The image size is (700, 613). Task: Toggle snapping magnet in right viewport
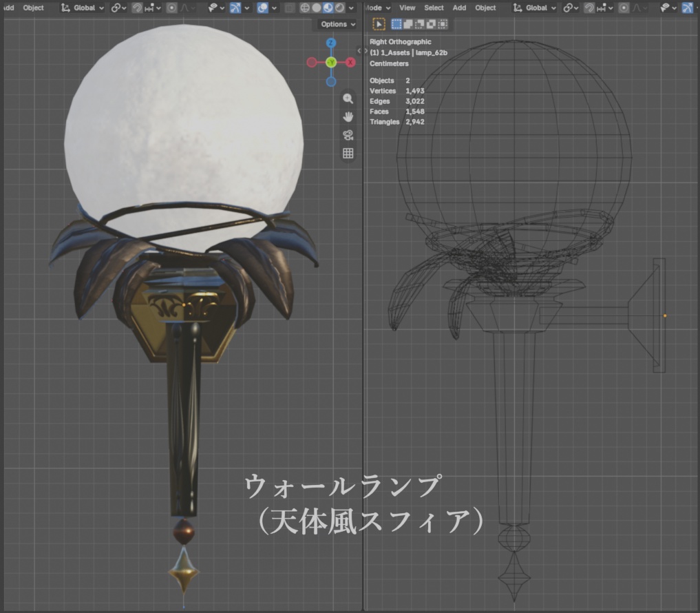coord(589,8)
